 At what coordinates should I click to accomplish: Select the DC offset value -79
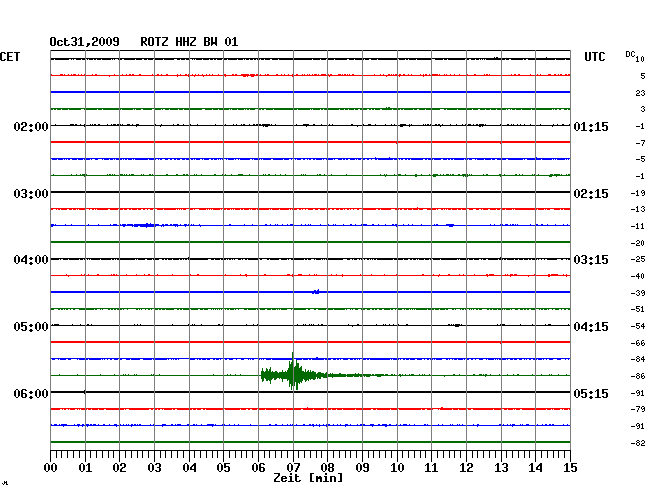tap(638, 409)
